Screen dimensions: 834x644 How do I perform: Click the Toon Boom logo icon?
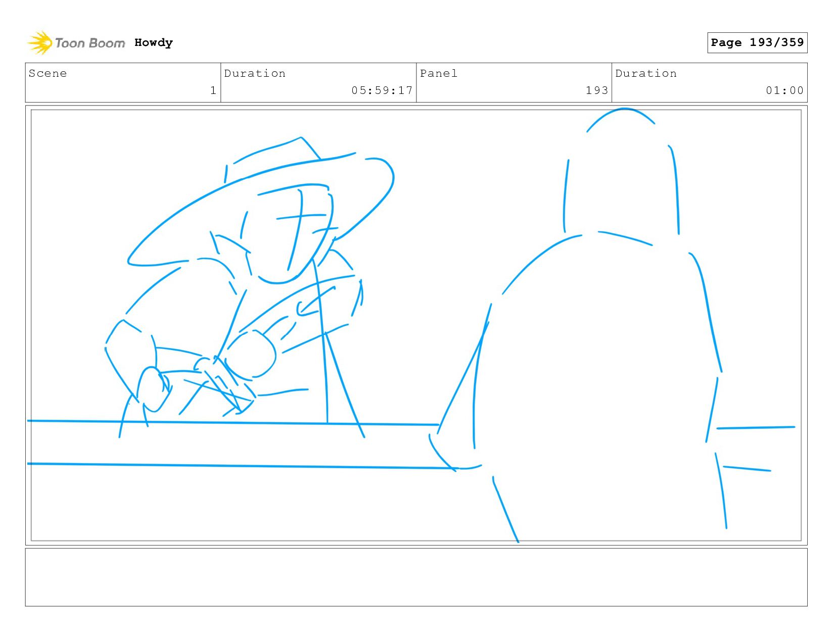click(39, 43)
